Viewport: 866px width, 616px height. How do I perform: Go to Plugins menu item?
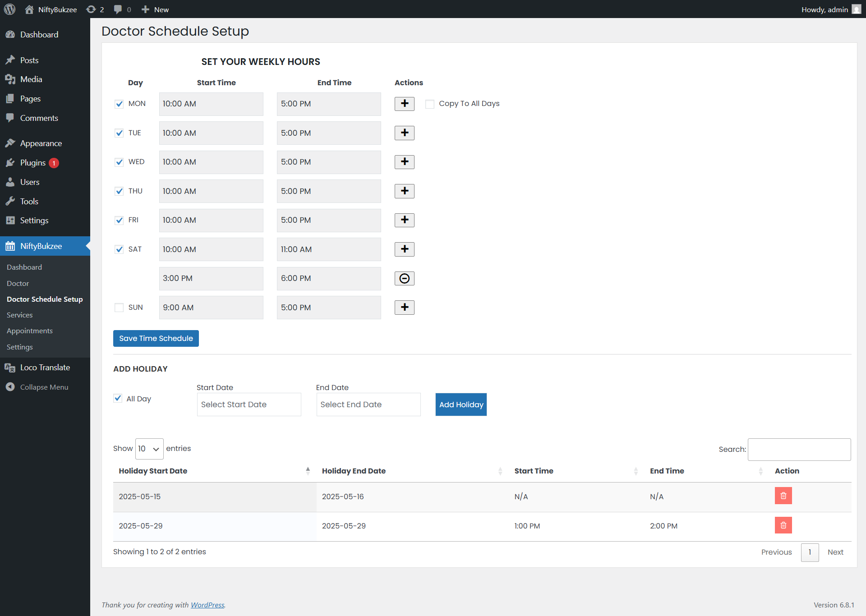(x=33, y=163)
